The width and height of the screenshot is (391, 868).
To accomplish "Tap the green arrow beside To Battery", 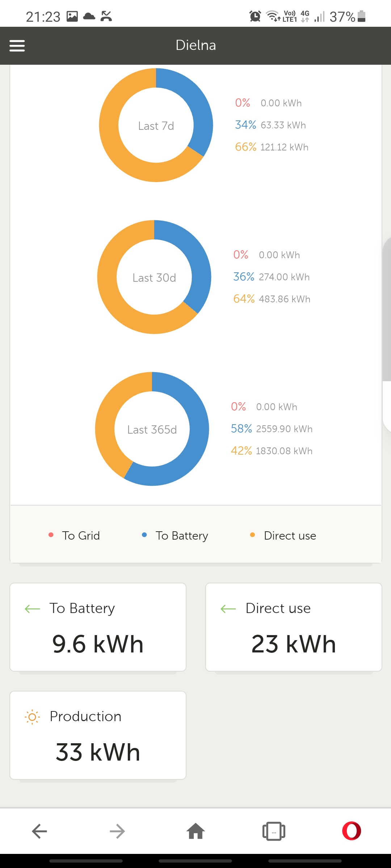I will click(x=32, y=609).
